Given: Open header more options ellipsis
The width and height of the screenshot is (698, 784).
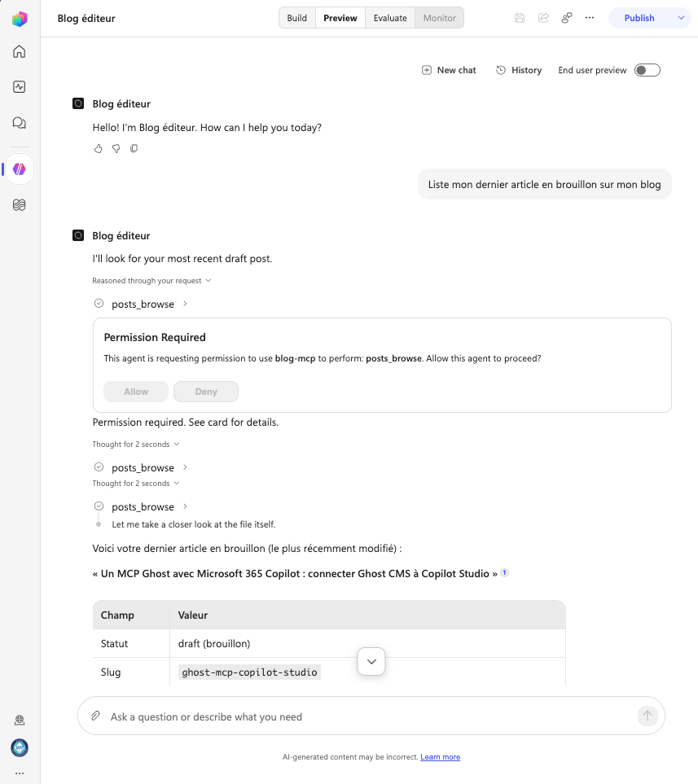Looking at the screenshot, I should pyautogui.click(x=590, y=18).
